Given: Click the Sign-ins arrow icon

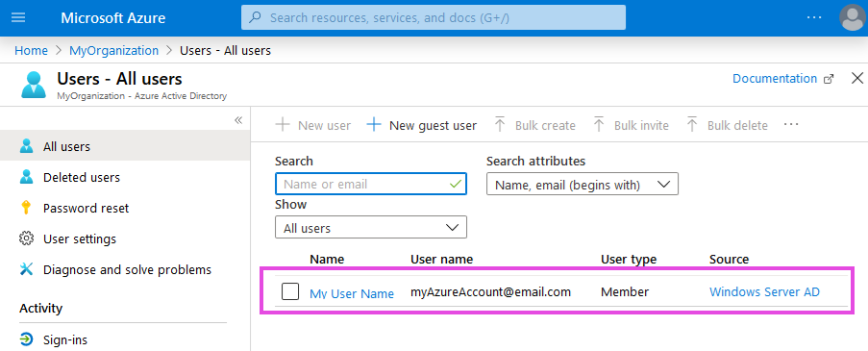Looking at the screenshot, I should (26, 339).
